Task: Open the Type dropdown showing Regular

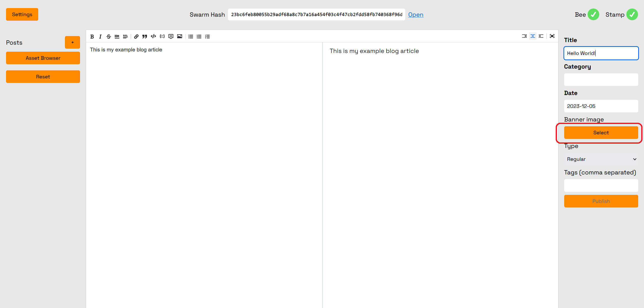Action: click(601, 159)
